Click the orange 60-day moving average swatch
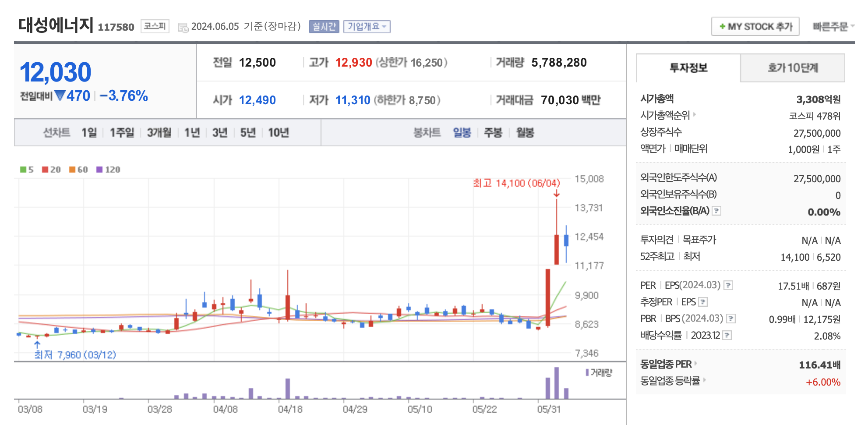Screen dimensions: 868x425 tap(72, 170)
